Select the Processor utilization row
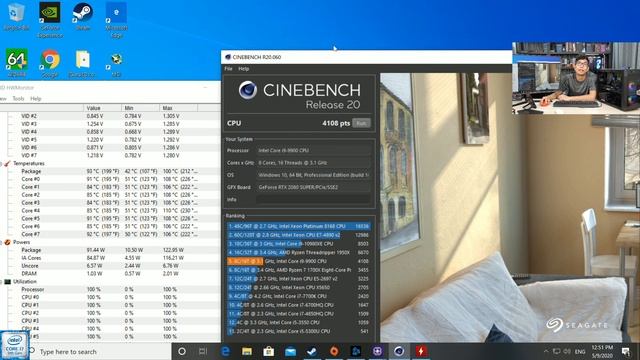640x360 pixels. pos(110,289)
